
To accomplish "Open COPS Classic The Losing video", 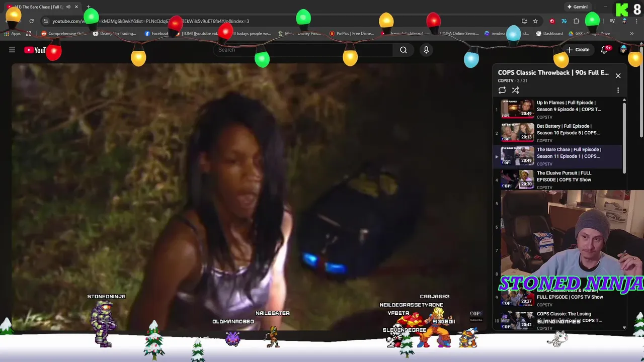I will (558, 320).
